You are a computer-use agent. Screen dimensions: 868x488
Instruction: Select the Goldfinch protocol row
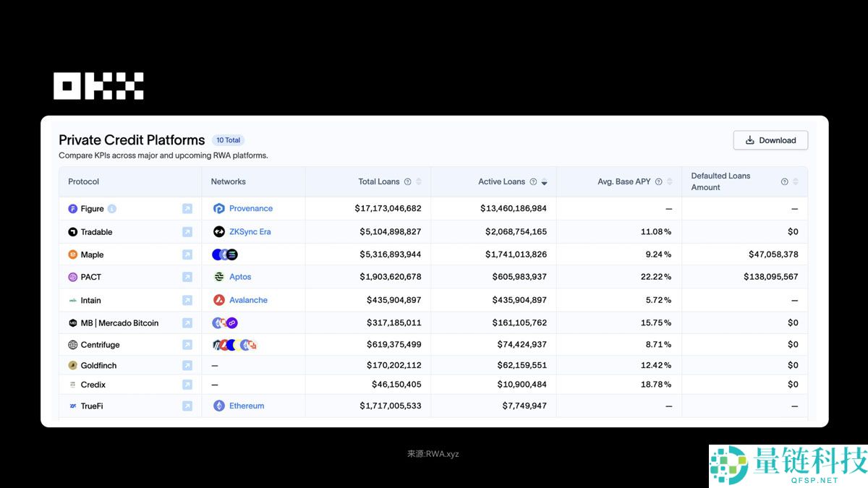pos(98,366)
